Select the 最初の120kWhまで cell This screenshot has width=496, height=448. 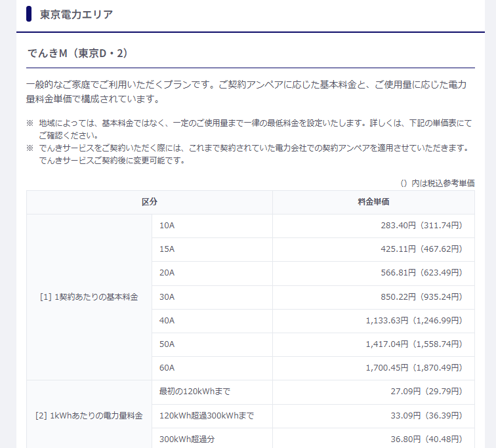(x=212, y=392)
